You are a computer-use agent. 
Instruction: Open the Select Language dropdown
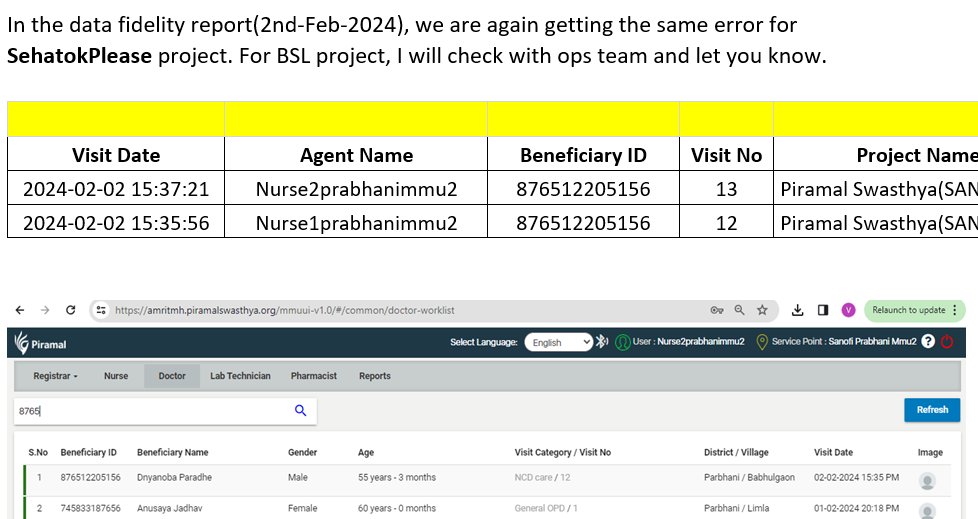[558, 342]
